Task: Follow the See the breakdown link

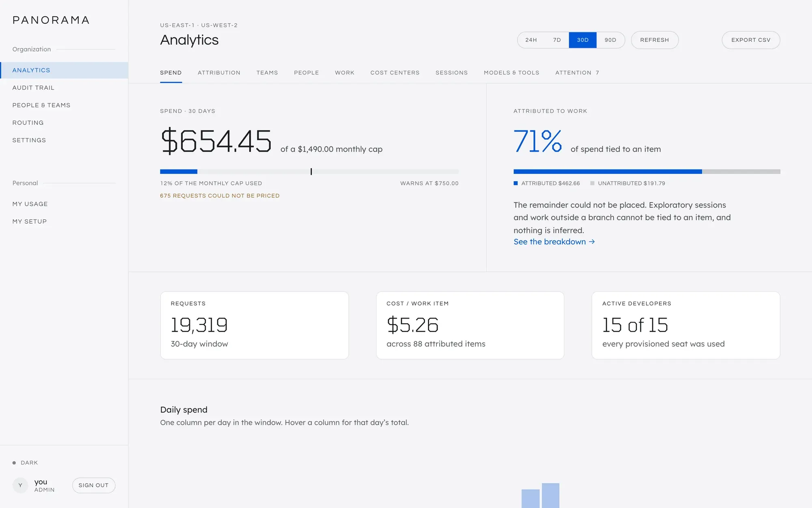Action: click(x=554, y=242)
